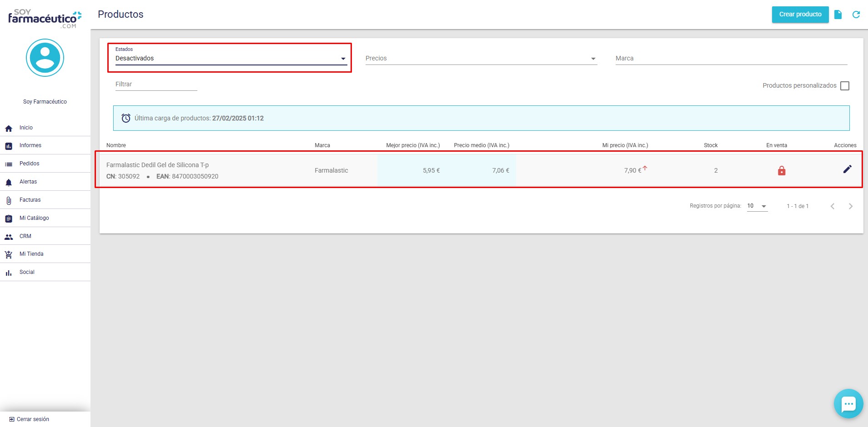The image size is (868, 427).
Task: Sort by Nombre column header
Action: click(116, 145)
